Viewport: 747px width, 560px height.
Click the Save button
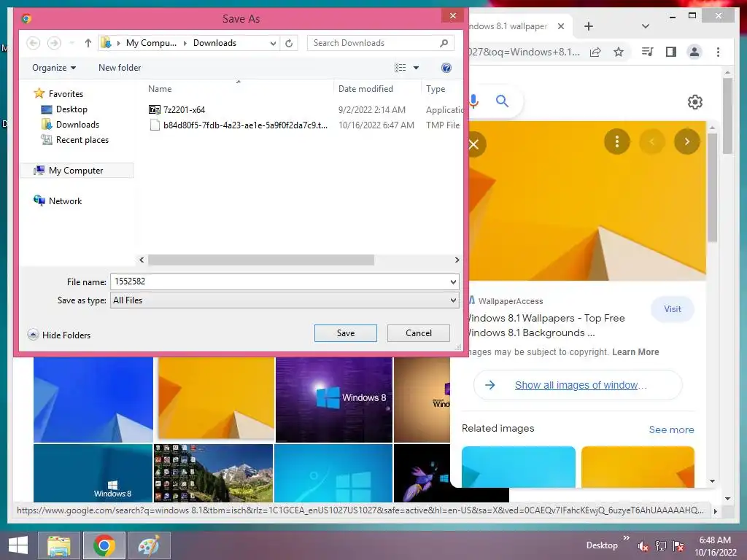345,332
